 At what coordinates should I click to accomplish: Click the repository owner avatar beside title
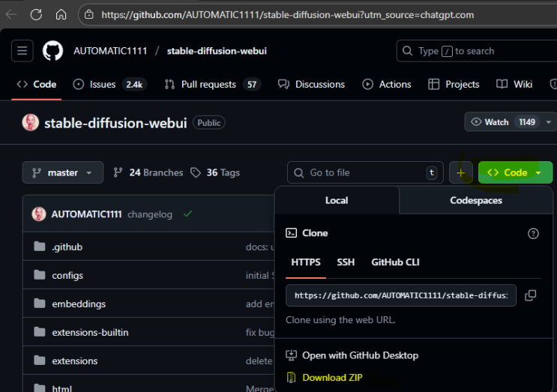click(31, 122)
